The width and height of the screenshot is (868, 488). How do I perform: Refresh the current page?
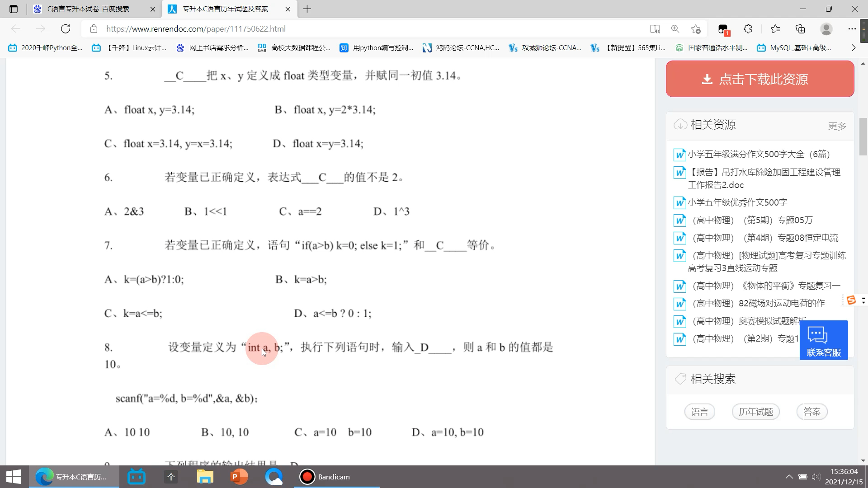point(66,28)
